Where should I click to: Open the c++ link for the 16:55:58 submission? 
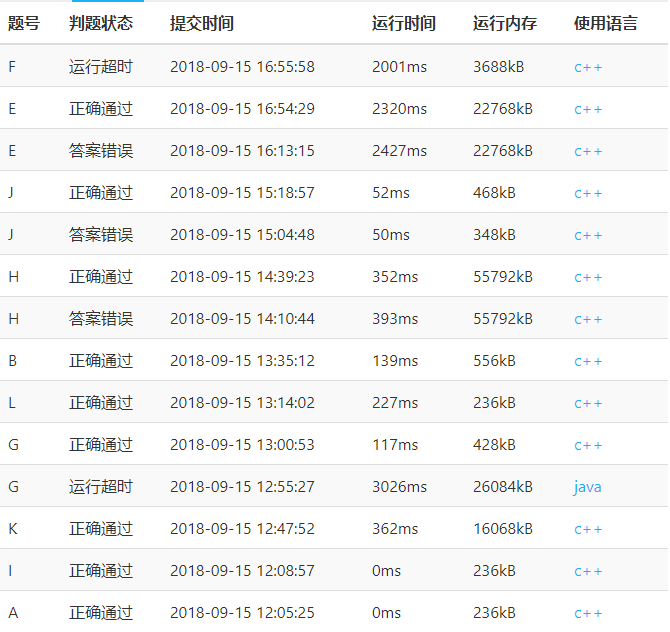(x=588, y=68)
